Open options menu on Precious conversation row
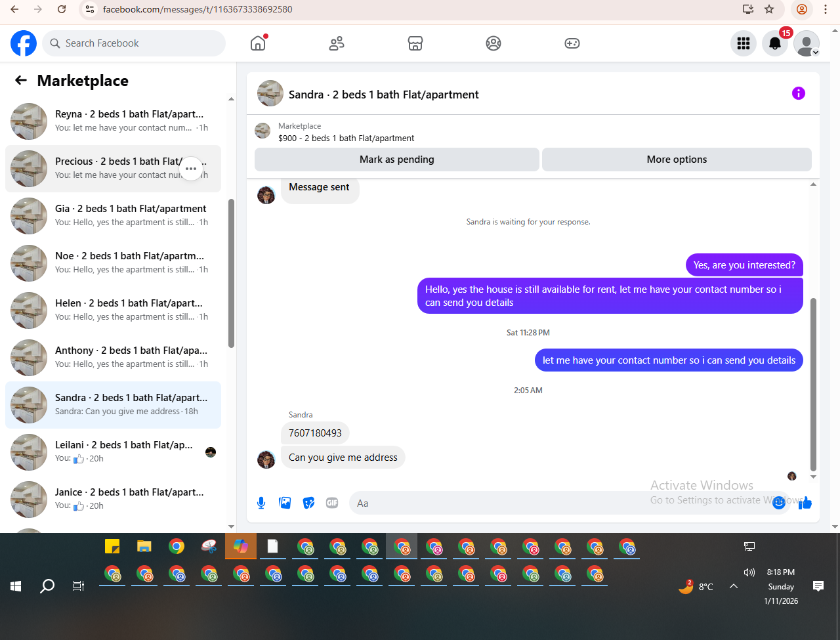This screenshot has height=640, width=840. (x=191, y=169)
